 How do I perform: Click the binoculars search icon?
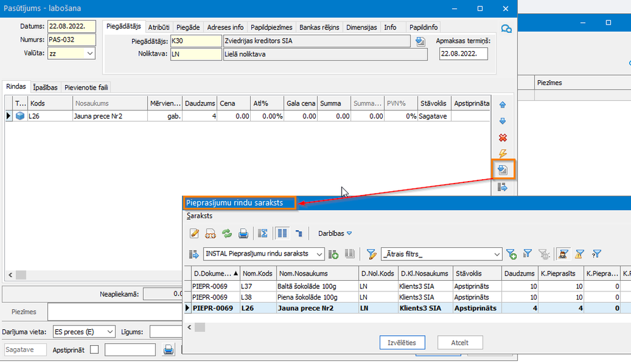pos(210,233)
